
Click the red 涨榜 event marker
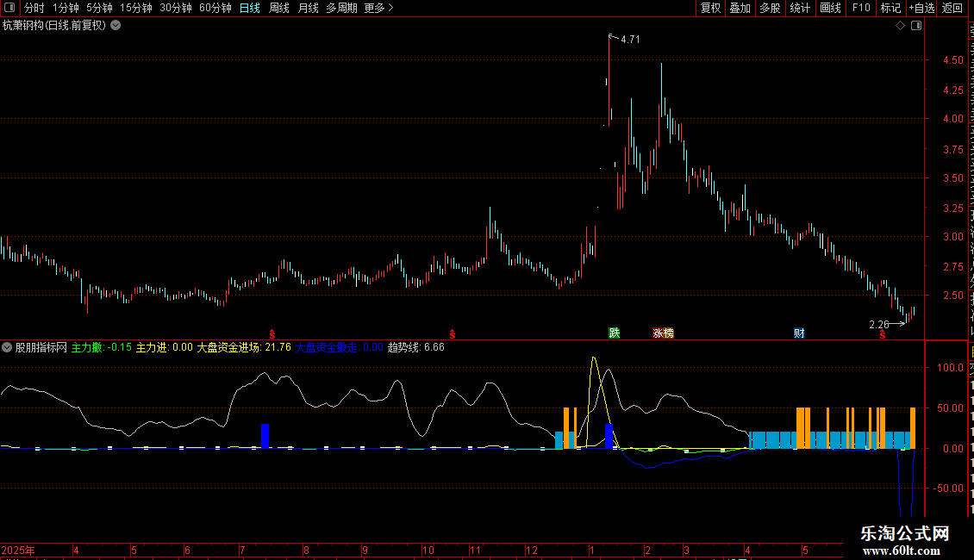(x=664, y=333)
